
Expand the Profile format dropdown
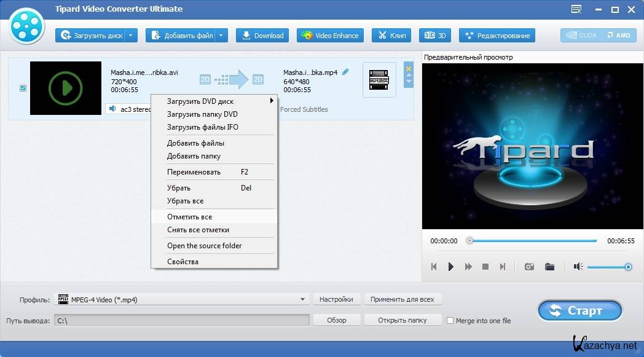pyautogui.click(x=302, y=300)
